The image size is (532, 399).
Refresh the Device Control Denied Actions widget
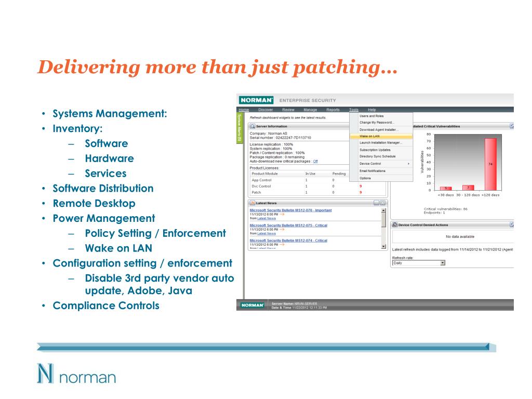512,224
